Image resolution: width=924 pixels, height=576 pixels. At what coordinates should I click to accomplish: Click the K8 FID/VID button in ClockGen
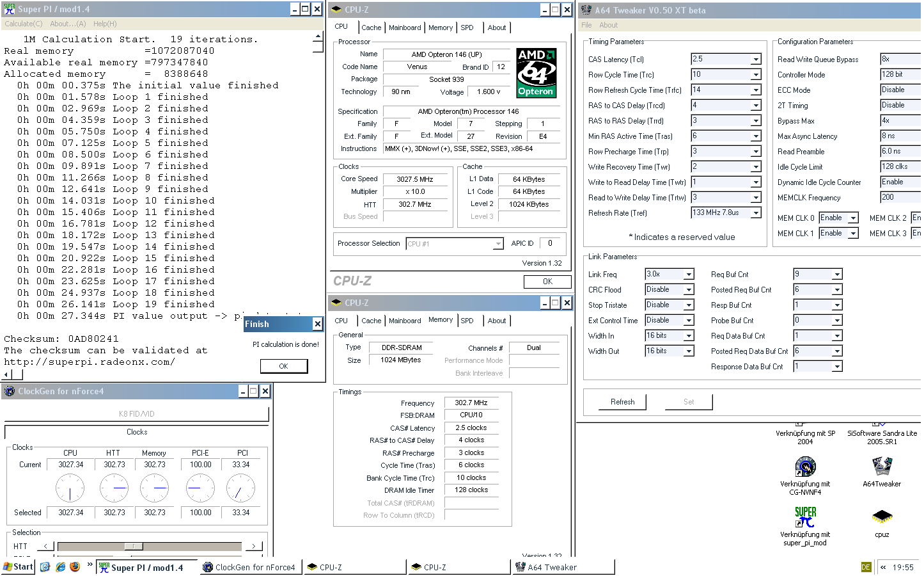137,414
